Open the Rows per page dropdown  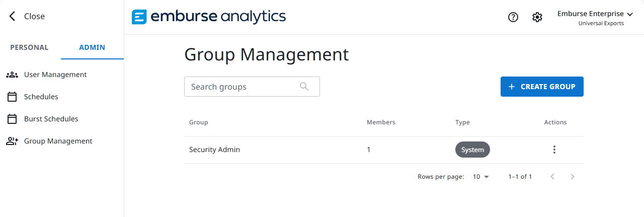tap(481, 177)
